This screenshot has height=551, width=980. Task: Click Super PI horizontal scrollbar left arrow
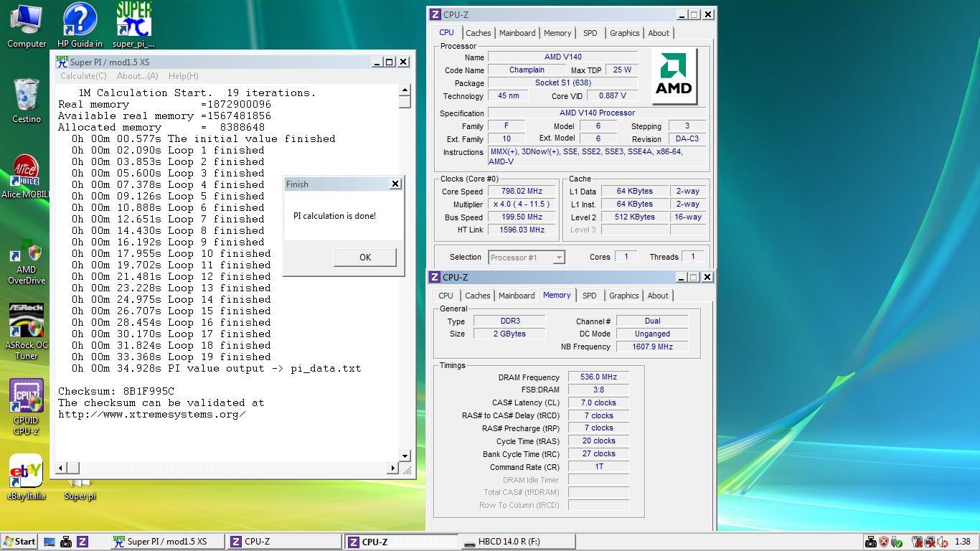[x=62, y=468]
